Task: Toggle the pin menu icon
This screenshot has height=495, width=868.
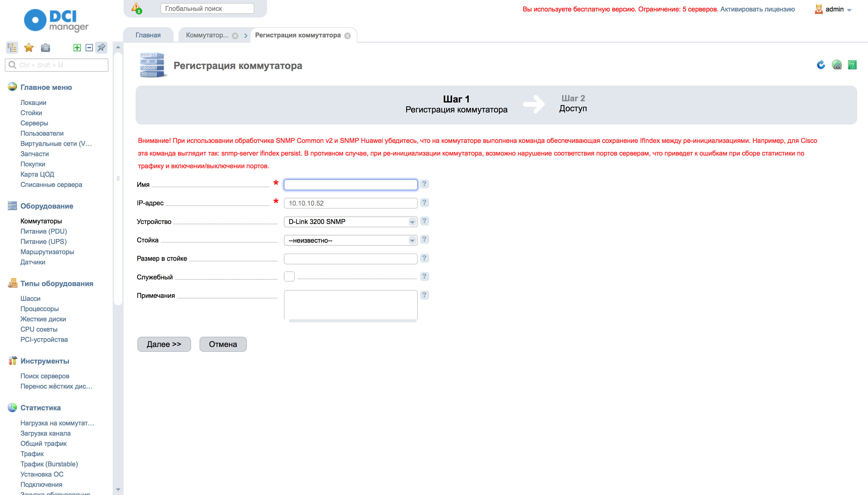Action: click(x=101, y=48)
